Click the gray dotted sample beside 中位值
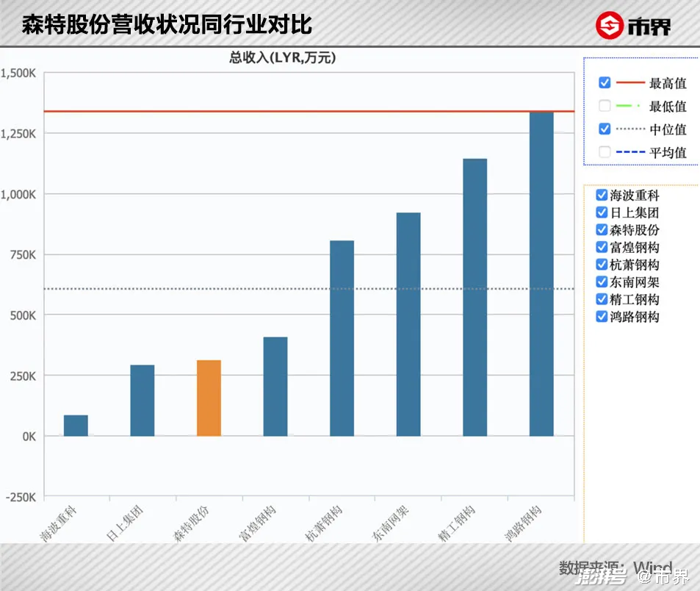 [630, 129]
